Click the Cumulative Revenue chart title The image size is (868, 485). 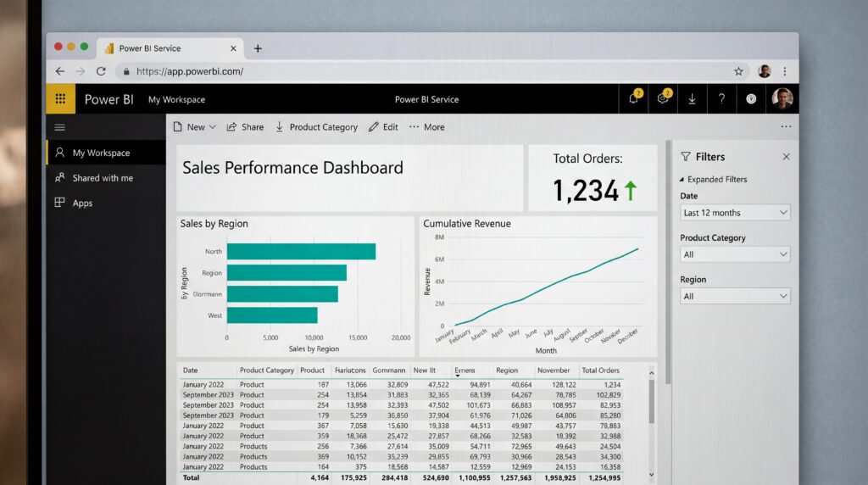pos(467,224)
